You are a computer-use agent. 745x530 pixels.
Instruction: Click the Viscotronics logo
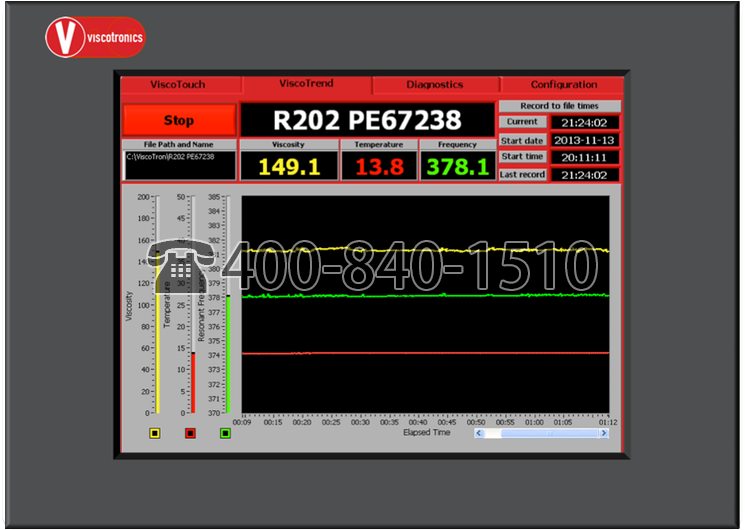[96, 38]
